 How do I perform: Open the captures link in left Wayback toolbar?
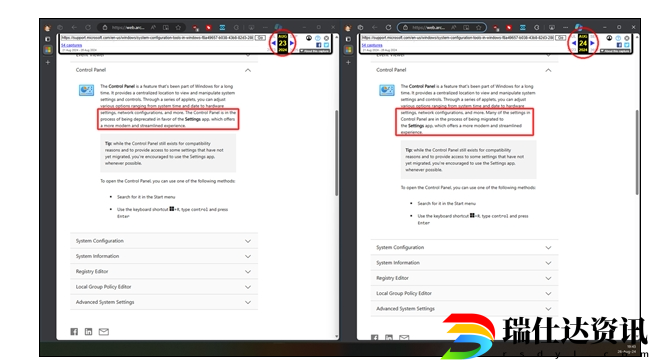point(72,45)
